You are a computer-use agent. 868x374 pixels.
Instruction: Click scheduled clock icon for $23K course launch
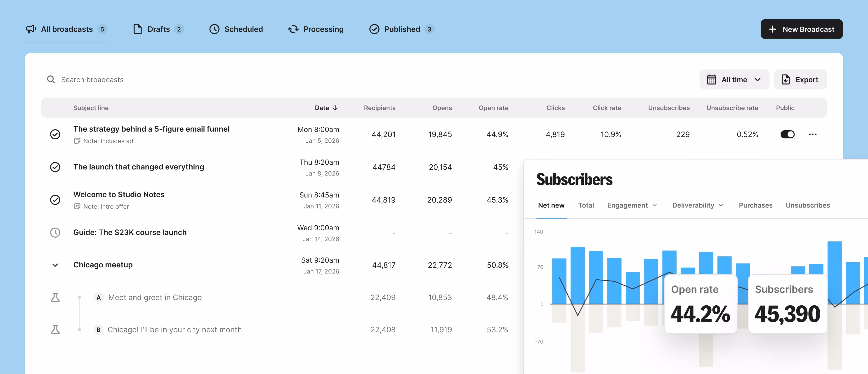[55, 232]
